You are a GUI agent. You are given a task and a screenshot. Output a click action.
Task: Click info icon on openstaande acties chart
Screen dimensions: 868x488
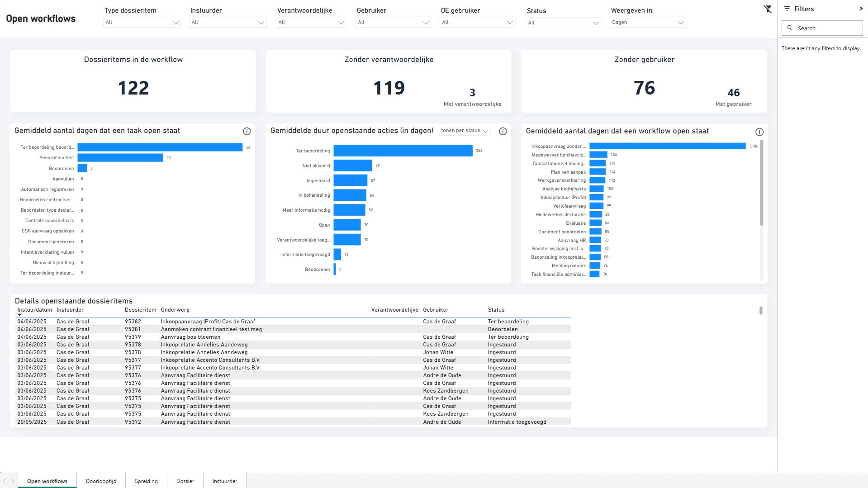pyautogui.click(x=503, y=131)
